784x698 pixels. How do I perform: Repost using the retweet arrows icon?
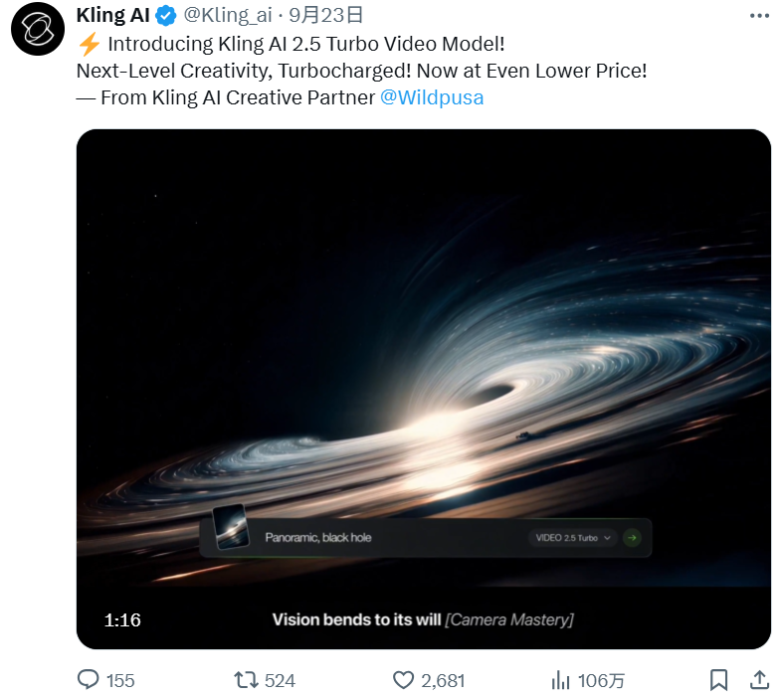[246, 680]
